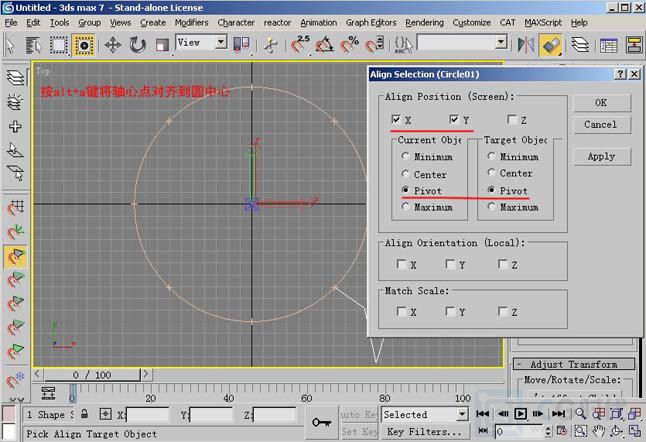Uncheck Align Position X checkbox

tap(396, 119)
